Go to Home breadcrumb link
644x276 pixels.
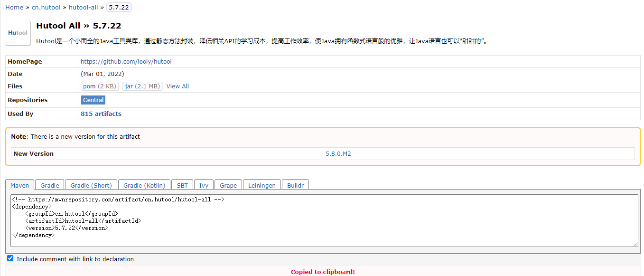tap(14, 7)
